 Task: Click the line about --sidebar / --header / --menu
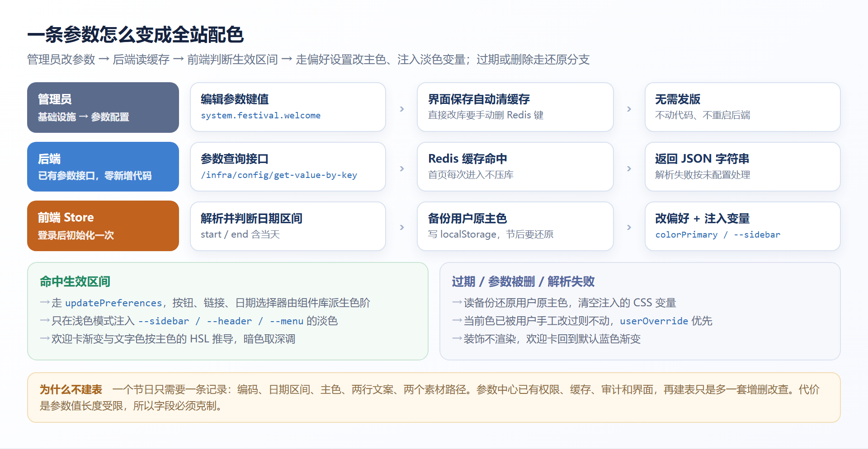click(189, 321)
